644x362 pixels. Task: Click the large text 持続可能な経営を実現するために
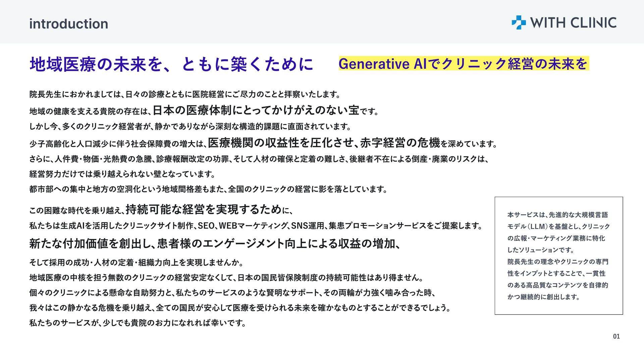coord(203,210)
